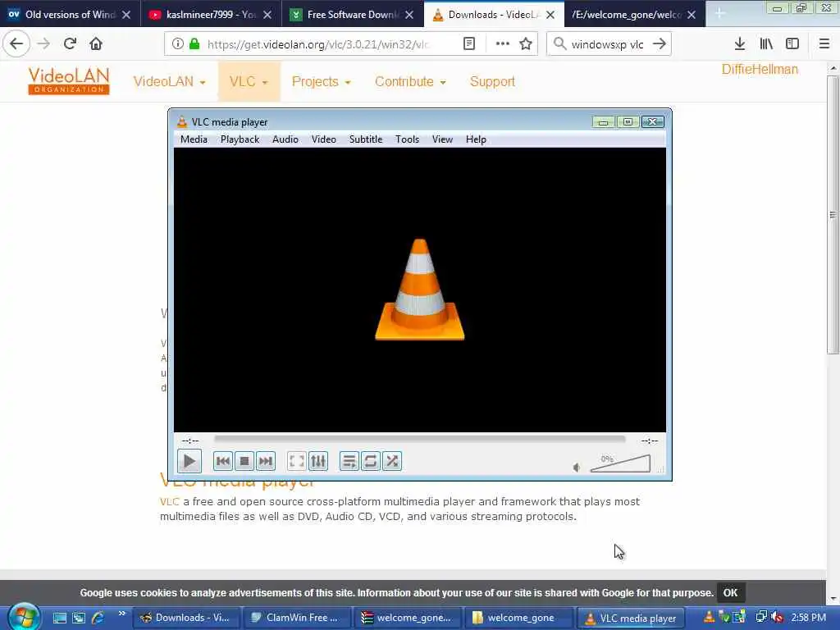
Task: Open VLC View menu
Action: tap(442, 139)
